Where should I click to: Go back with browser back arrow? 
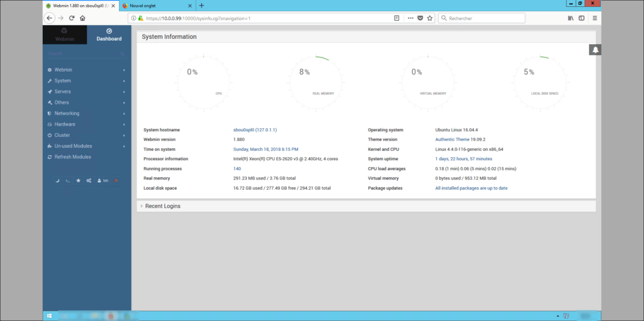[x=49, y=18]
